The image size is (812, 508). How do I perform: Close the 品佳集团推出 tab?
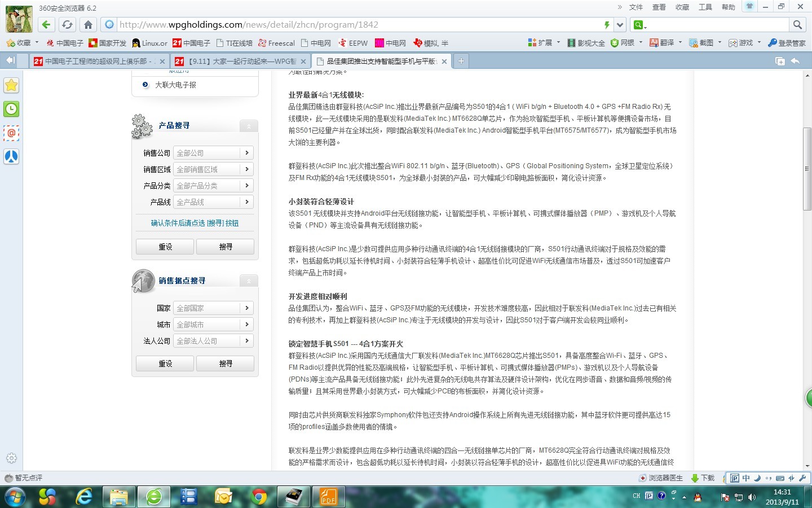(444, 62)
